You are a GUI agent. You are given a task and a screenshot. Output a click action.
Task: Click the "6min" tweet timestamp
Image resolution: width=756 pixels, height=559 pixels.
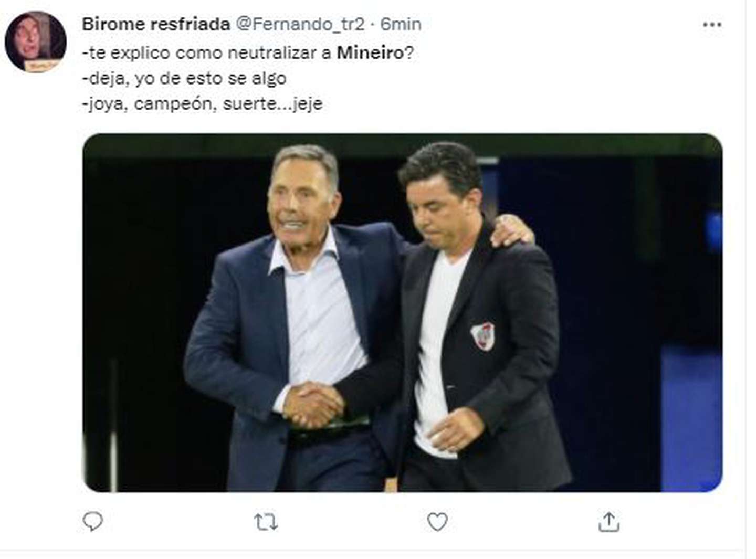point(401,24)
